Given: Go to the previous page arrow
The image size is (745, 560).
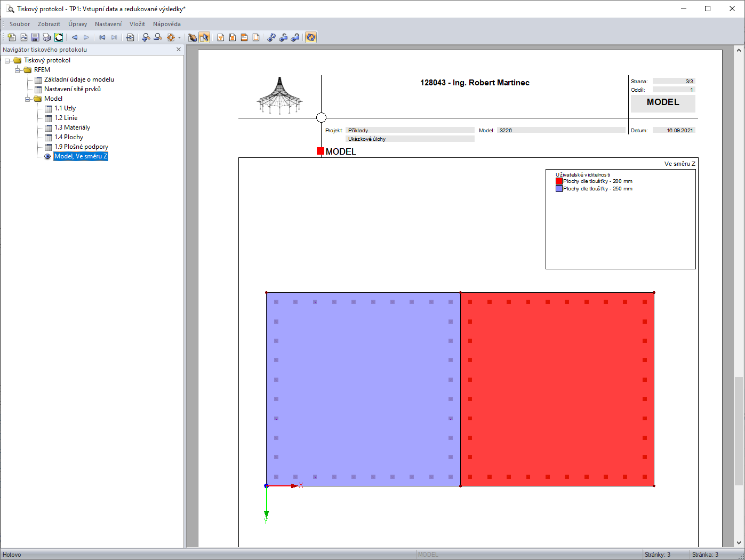Looking at the screenshot, I should tap(75, 37).
